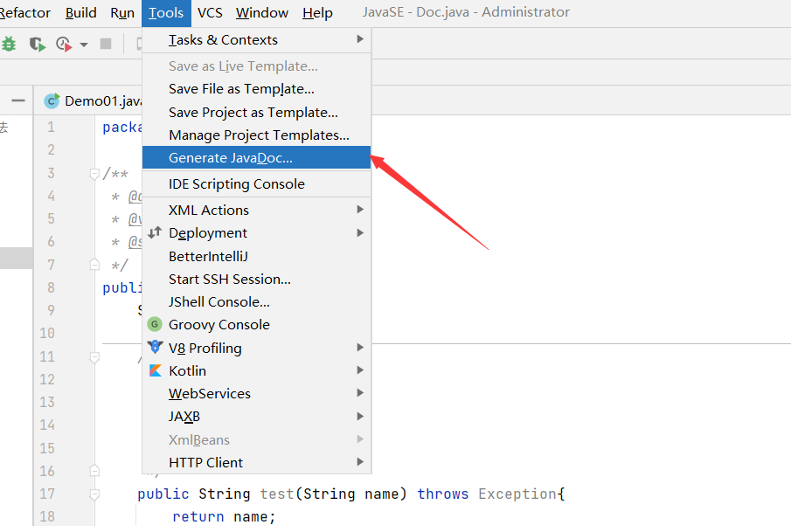
Task: Open Groovy Console
Action: tap(257, 325)
